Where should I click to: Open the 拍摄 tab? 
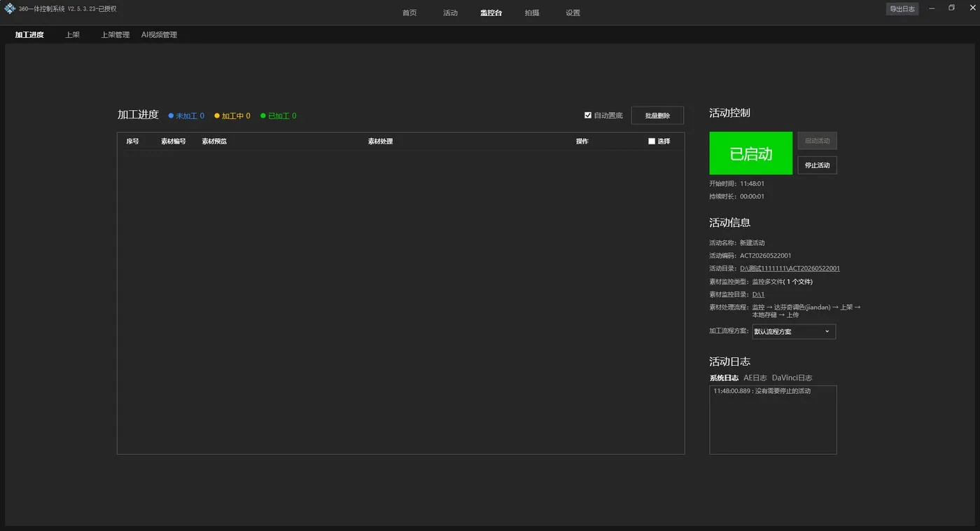point(532,13)
